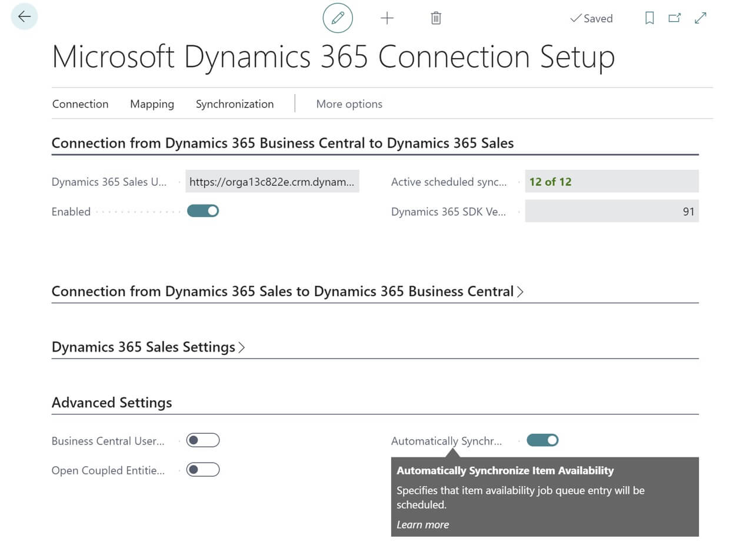Click the Saved checkmark status

(591, 19)
